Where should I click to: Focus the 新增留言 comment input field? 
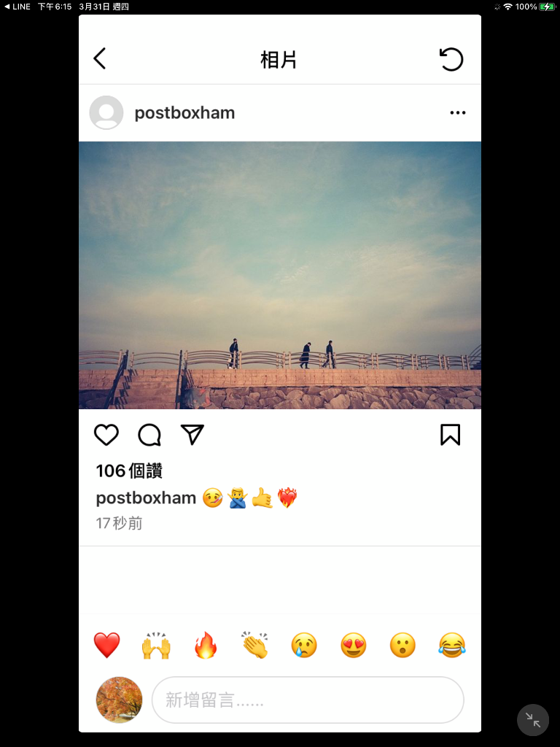308,700
